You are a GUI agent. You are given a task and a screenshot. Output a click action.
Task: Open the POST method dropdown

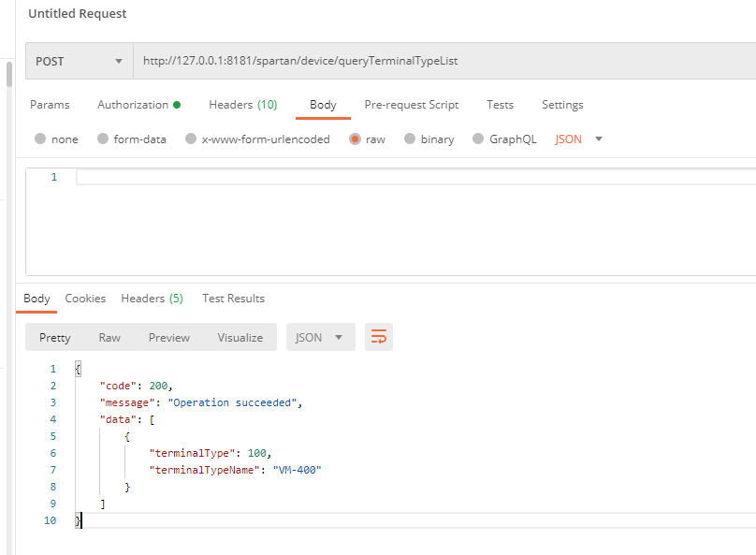click(x=80, y=61)
